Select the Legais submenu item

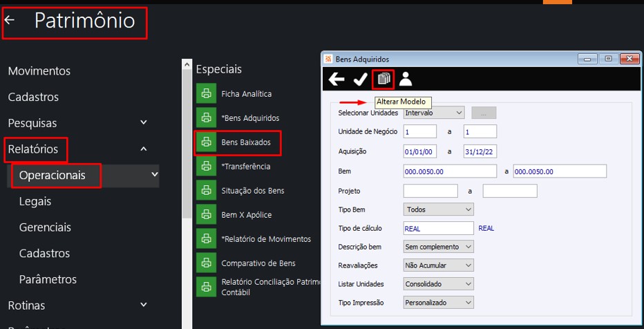(35, 201)
